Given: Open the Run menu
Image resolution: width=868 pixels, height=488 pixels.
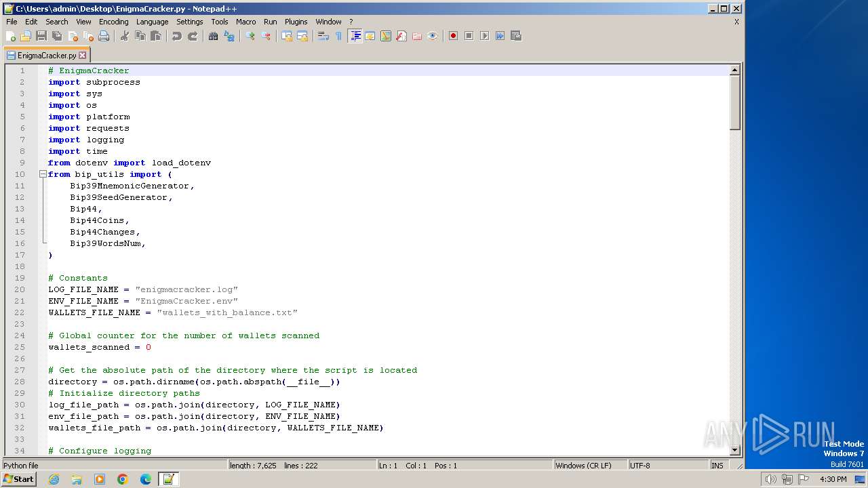Looking at the screenshot, I should [x=271, y=22].
